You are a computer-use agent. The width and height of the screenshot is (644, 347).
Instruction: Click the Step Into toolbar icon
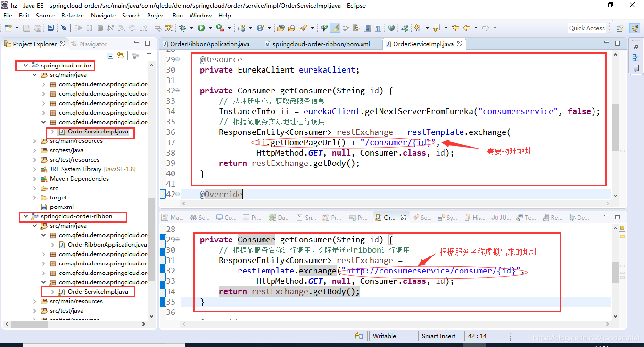point(122,28)
